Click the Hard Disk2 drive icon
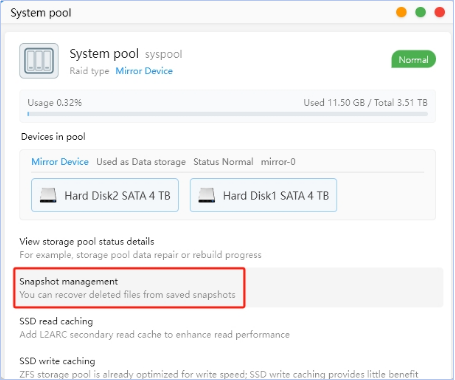Viewport: 455px width, 380px height. coord(48,195)
